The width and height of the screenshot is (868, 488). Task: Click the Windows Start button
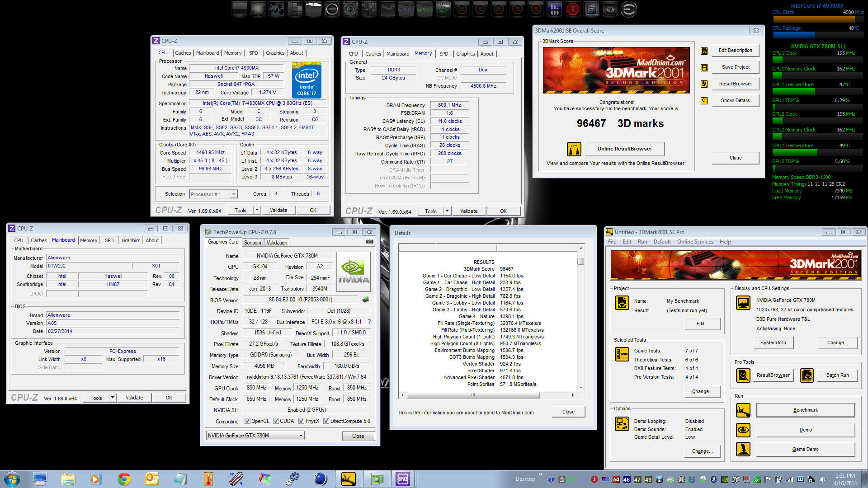pos(12,479)
